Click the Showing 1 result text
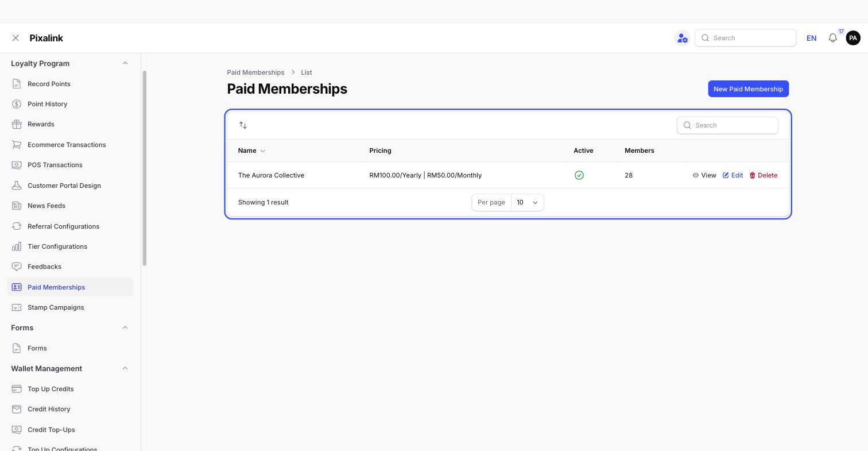 click(x=263, y=202)
